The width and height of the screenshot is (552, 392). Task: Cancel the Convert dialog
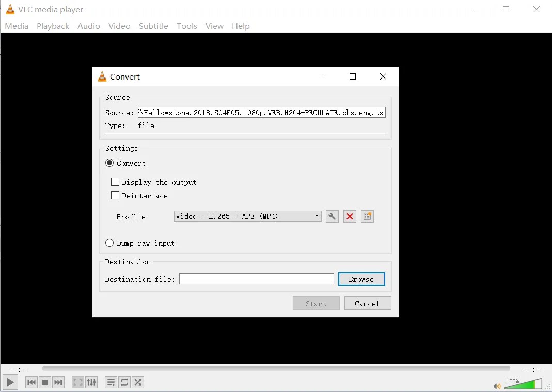(x=367, y=303)
